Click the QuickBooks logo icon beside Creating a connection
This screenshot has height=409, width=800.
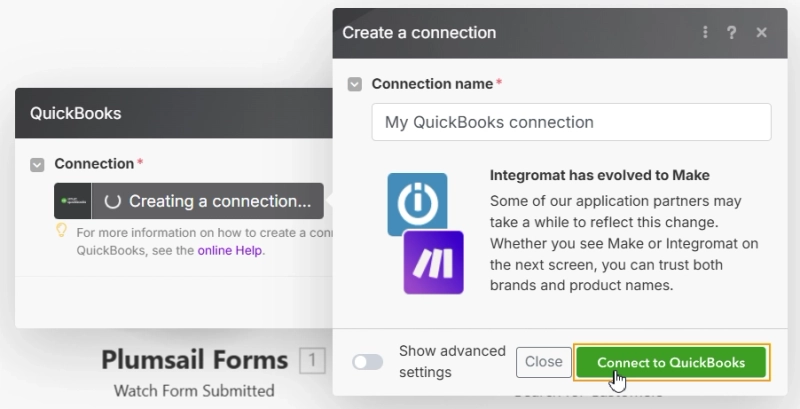click(x=73, y=201)
